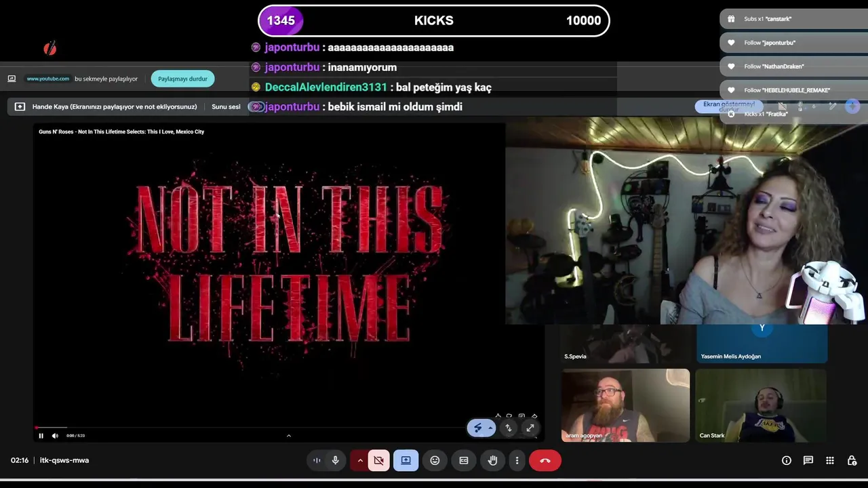The height and width of the screenshot is (488, 868).
Task: Click tab sharing icon beside youtube.com
Action: (12, 79)
